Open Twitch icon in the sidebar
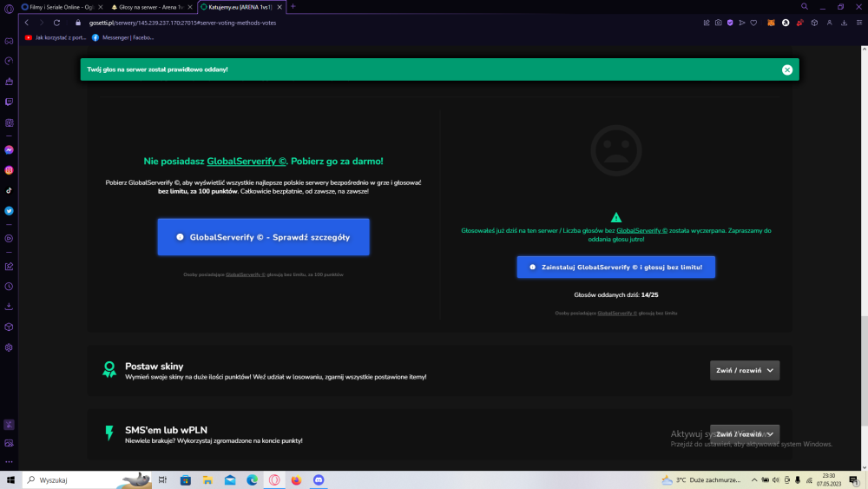This screenshot has width=868, height=489. coord(9,102)
